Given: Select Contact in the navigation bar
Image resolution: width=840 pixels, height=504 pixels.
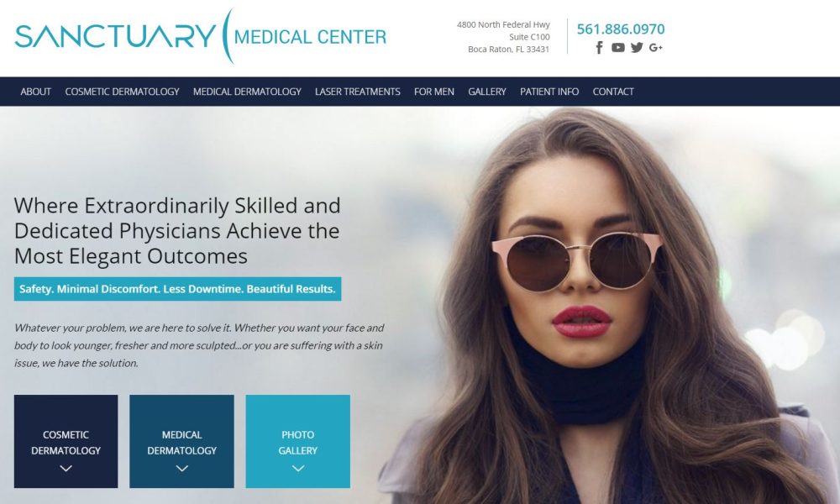Looking at the screenshot, I should tap(613, 92).
